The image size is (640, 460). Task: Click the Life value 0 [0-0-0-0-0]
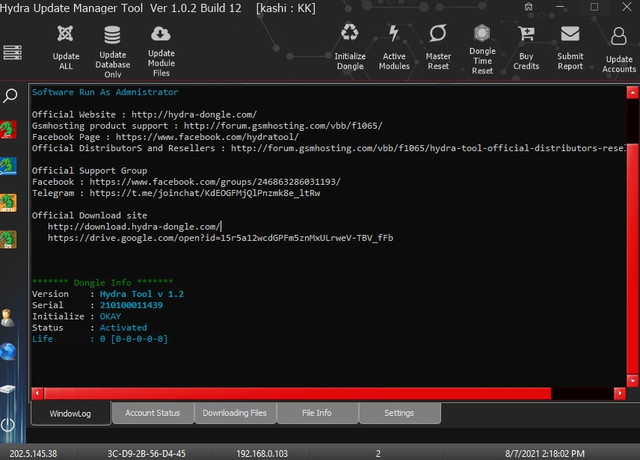coord(133,339)
